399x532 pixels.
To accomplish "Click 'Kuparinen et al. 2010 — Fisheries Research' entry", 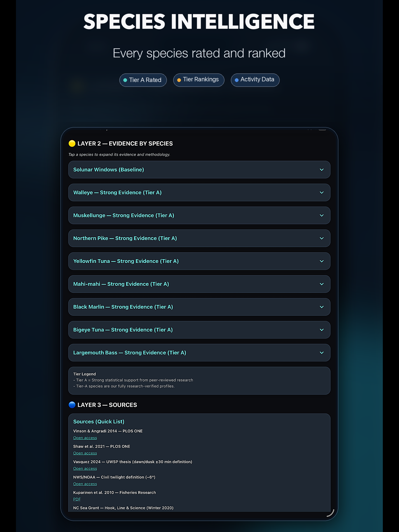I will 115,492.
